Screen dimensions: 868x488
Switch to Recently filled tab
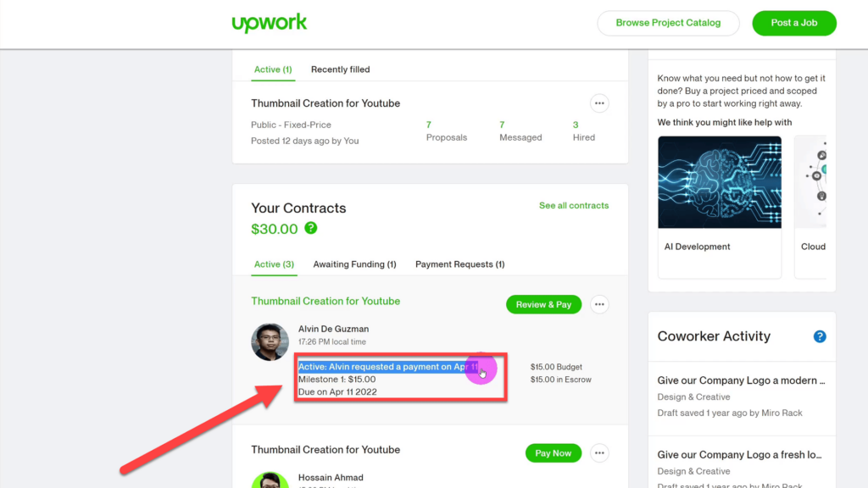click(x=341, y=69)
